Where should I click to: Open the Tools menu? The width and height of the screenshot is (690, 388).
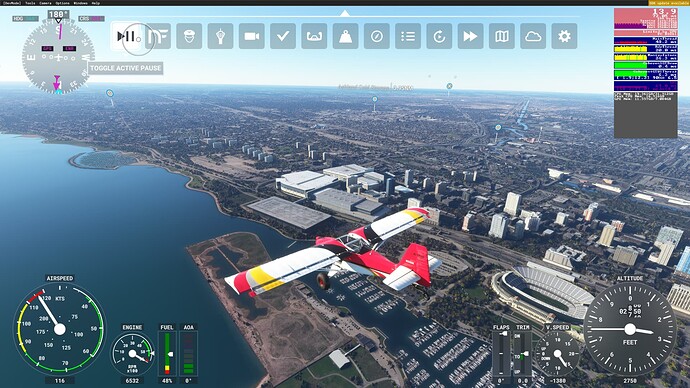30,3
